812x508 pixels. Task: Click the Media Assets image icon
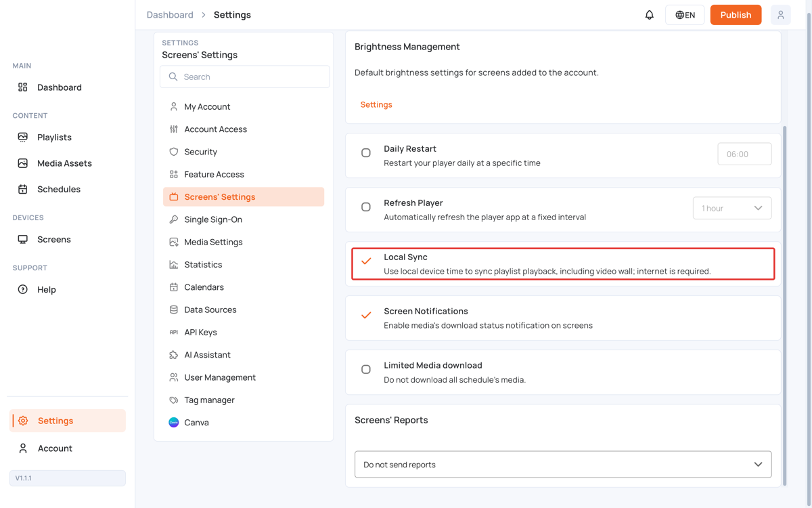(23, 163)
